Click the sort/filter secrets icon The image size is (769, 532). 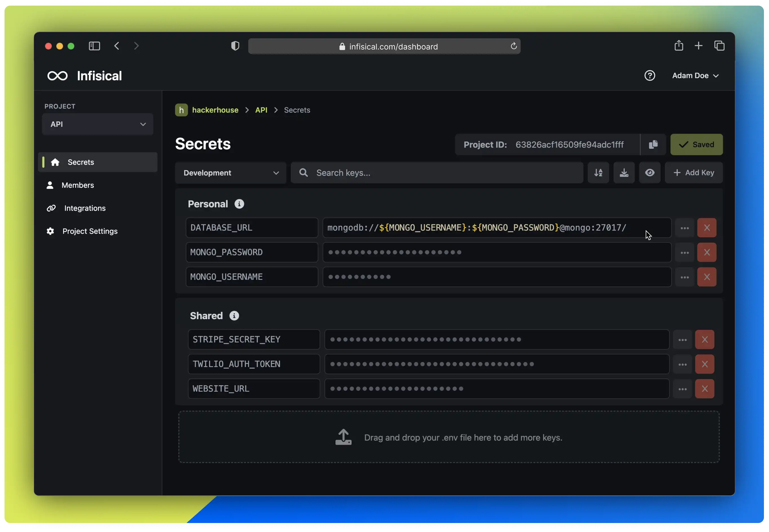(x=598, y=172)
